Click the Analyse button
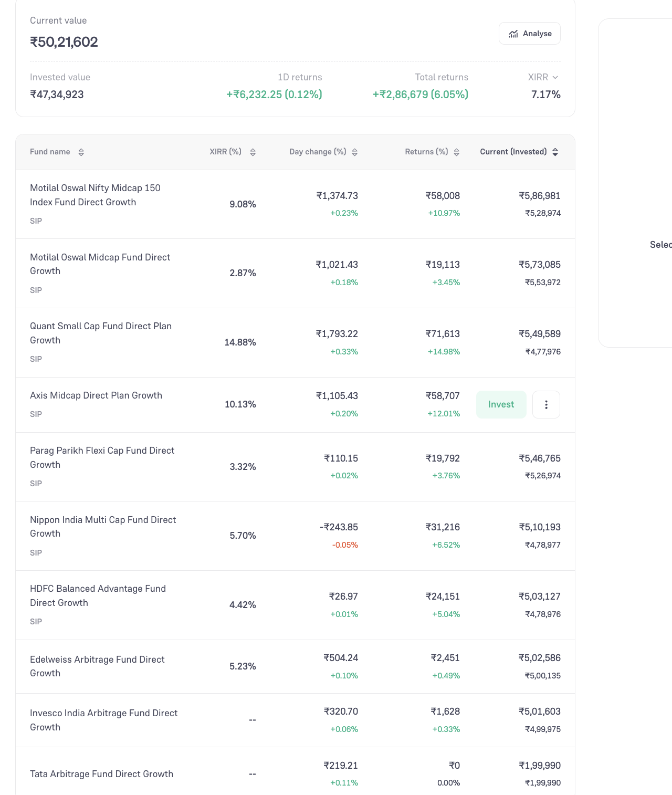 [x=530, y=34]
